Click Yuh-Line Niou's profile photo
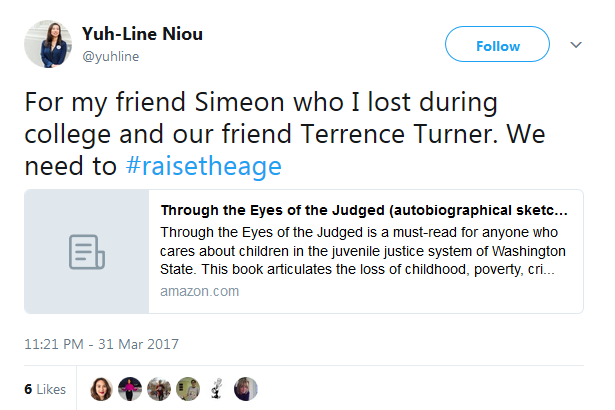615x410 pixels. pyautogui.click(x=46, y=45)
